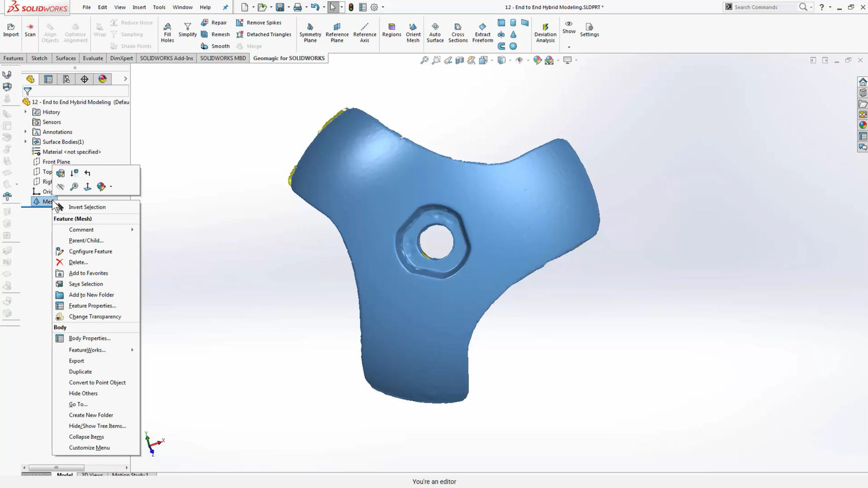Click Change Transparency in context menu
Screen dimensions: 868x488
pyautogui.click(x=95, y=317)
